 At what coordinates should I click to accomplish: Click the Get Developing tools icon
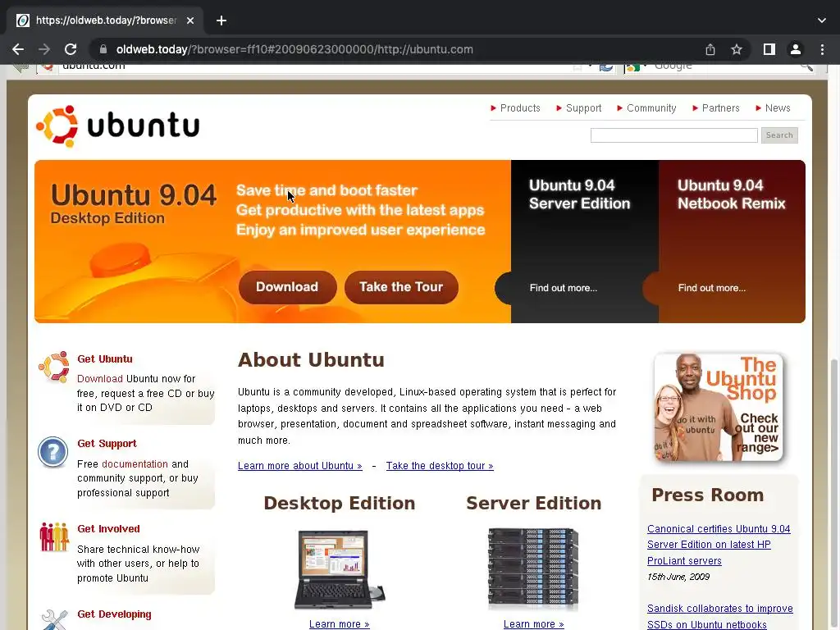(55, 620)
